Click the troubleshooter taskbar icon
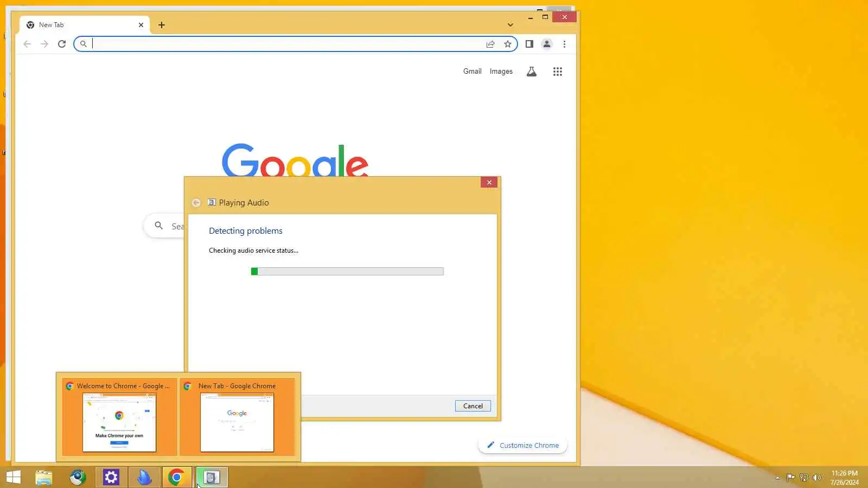 point(212,477)
